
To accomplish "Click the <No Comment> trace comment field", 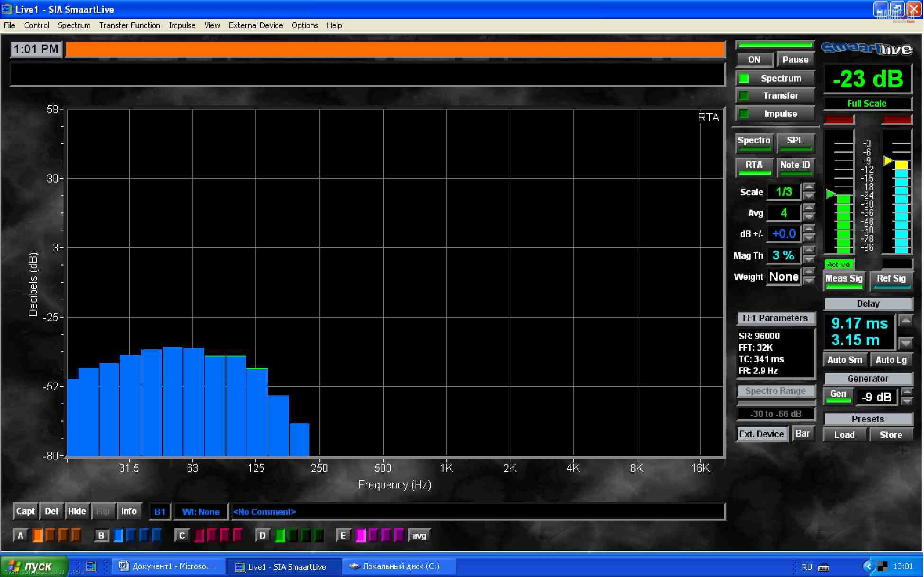I will pos(478,512).
